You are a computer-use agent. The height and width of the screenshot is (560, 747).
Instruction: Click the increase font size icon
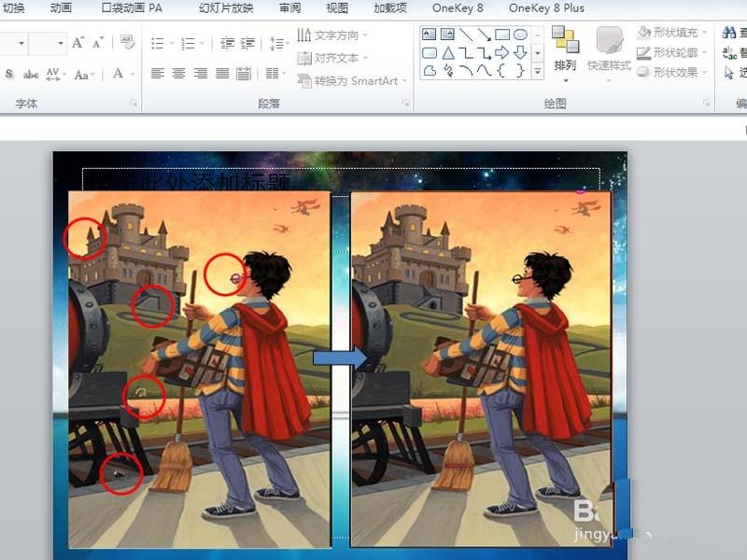coord(78,43)
